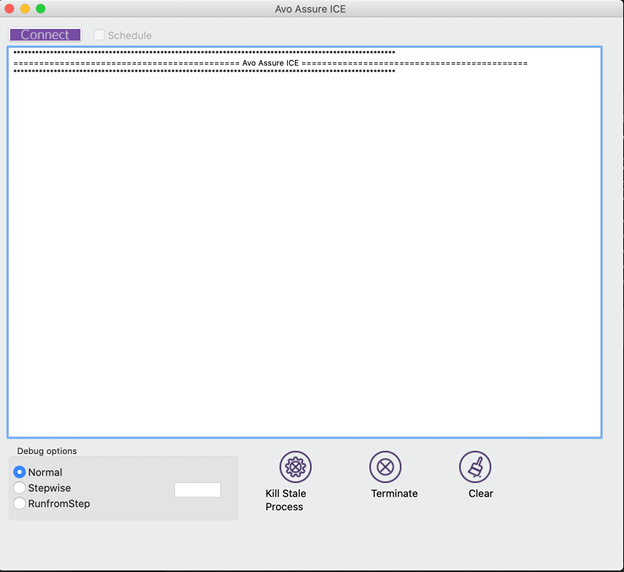Click the Kill Stale Process label
Viewport: 624px width, 572px height.
pyautogui.click(x=285, y=500)
